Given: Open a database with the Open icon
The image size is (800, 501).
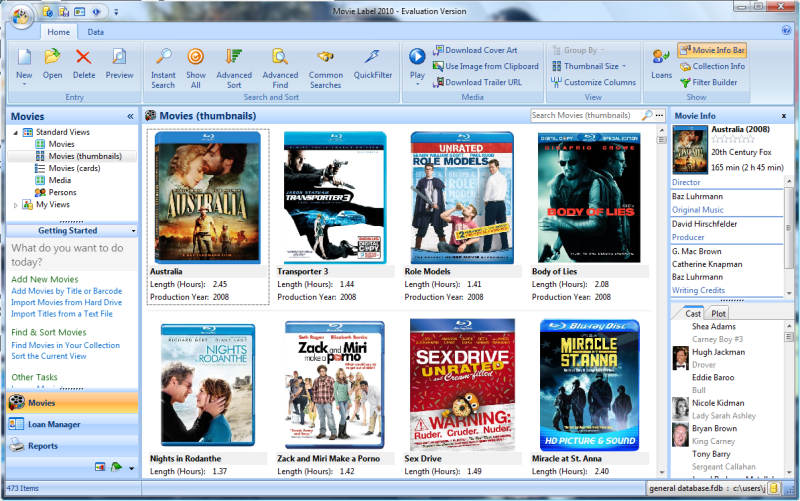Looking at the screenshot, I should (52, 57).
